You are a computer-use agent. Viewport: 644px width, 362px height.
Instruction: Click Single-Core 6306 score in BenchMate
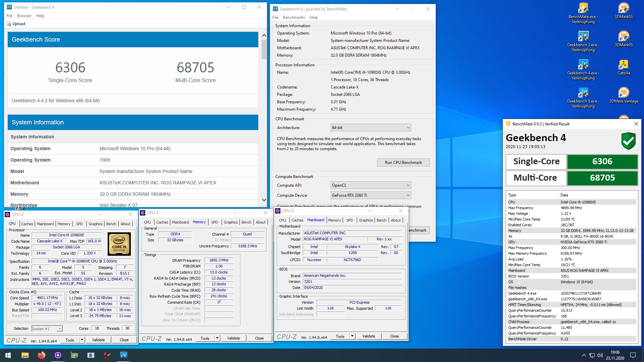coord(602,162)
